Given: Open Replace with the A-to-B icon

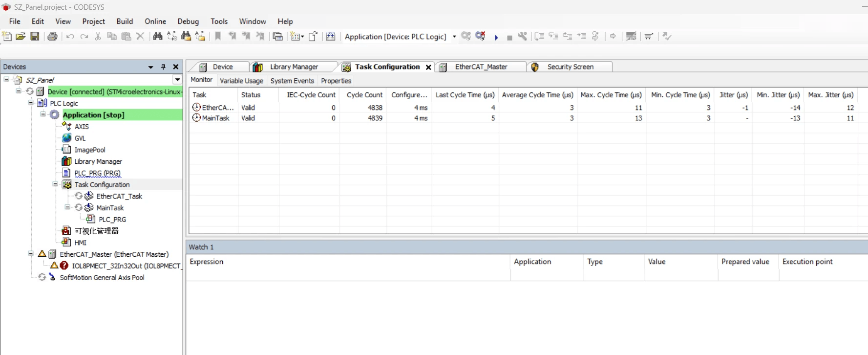Looking at the screenshot, I should pyautogui.click(x=172, y=36).
